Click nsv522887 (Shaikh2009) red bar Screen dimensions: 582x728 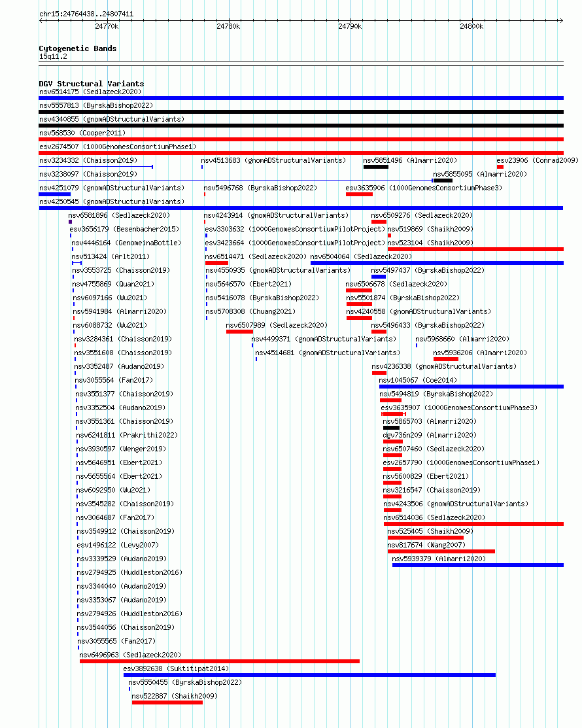coord(167,702)
